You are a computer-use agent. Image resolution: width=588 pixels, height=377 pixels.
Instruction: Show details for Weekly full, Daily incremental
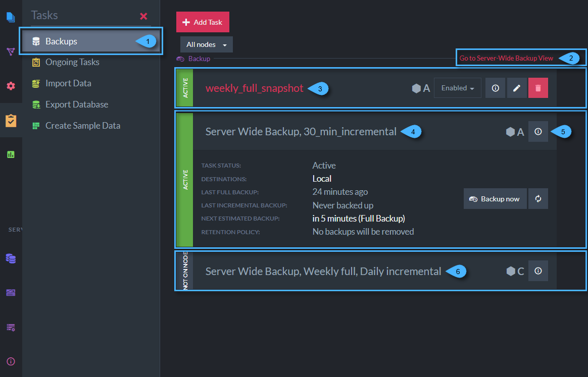(x=538, y=271)
